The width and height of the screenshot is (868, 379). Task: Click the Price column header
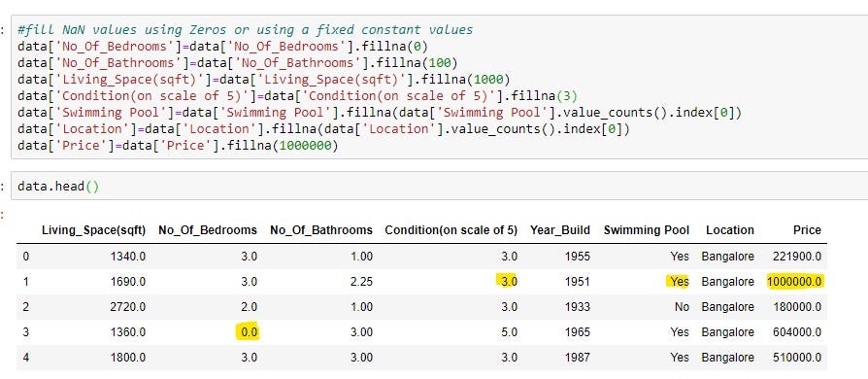(807, 230)
